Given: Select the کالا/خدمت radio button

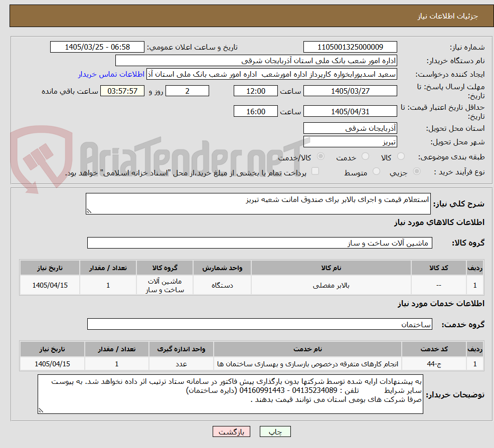Looking at the screenshot, I should click(x=320, y=156).
